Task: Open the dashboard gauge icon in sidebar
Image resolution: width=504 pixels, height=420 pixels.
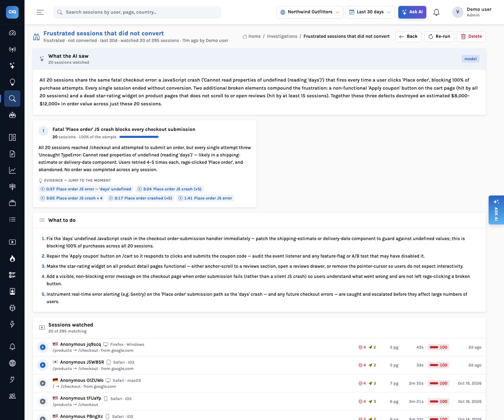Action: 12,33
